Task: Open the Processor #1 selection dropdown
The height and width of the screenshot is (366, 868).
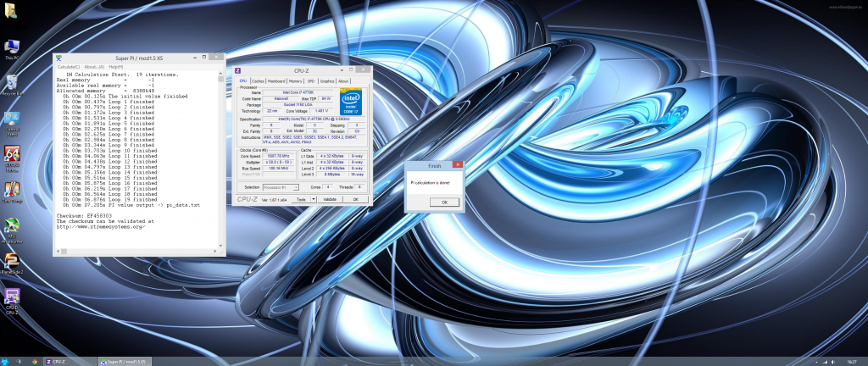Action: 282,186
